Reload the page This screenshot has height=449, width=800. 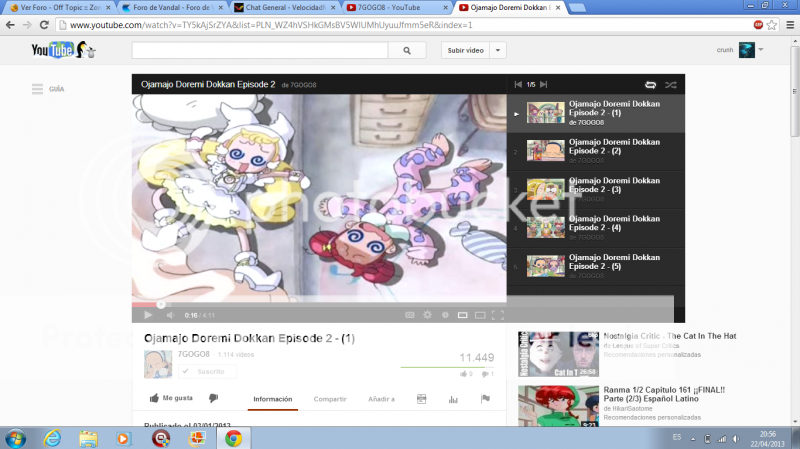pos(44,25)
